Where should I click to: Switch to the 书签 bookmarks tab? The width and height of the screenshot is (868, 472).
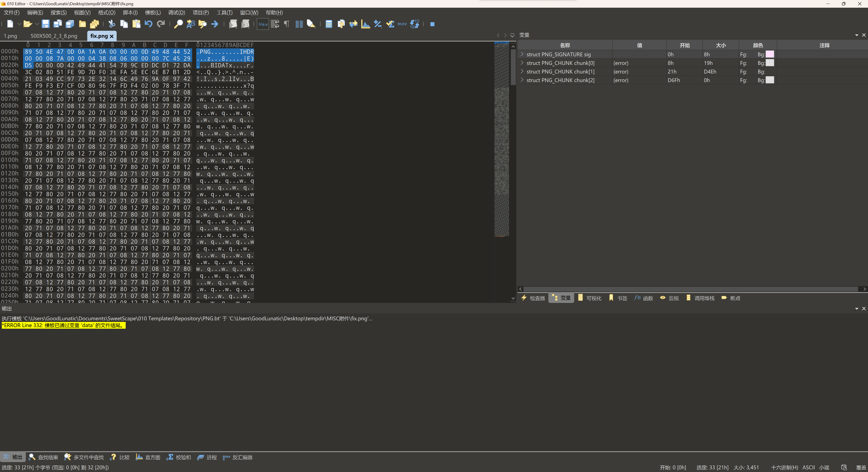(618, 298)
